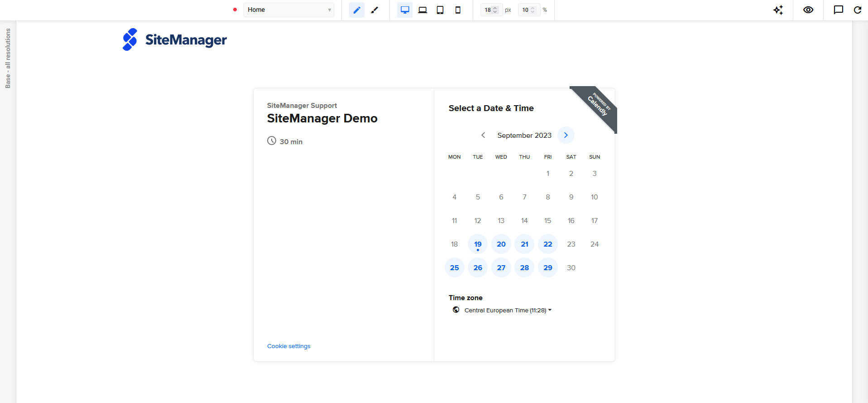
Task: Click the px size stepper arrows
Action: (x=495, y=10)
